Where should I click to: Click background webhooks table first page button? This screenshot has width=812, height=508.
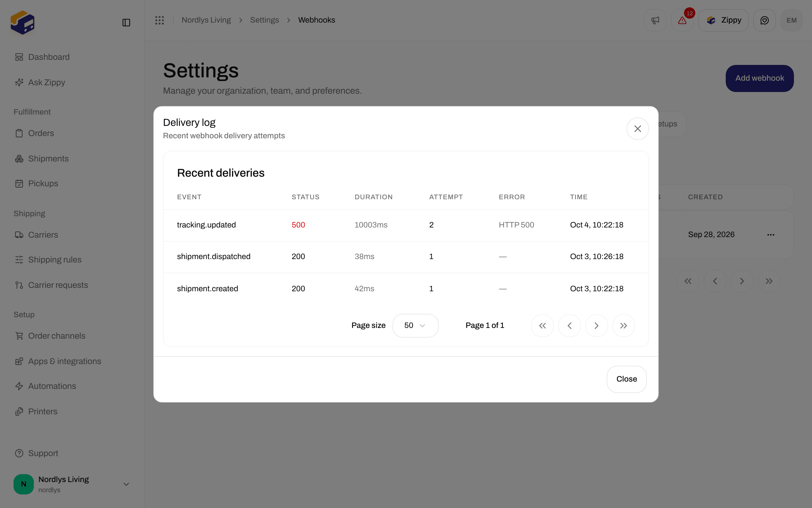pyautogui.click(x=688, y=281)
